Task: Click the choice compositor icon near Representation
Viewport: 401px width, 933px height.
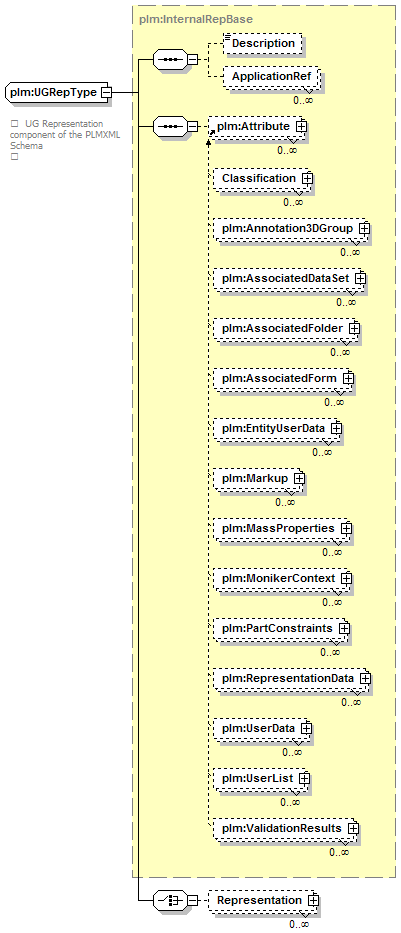Action: [170, 900]
